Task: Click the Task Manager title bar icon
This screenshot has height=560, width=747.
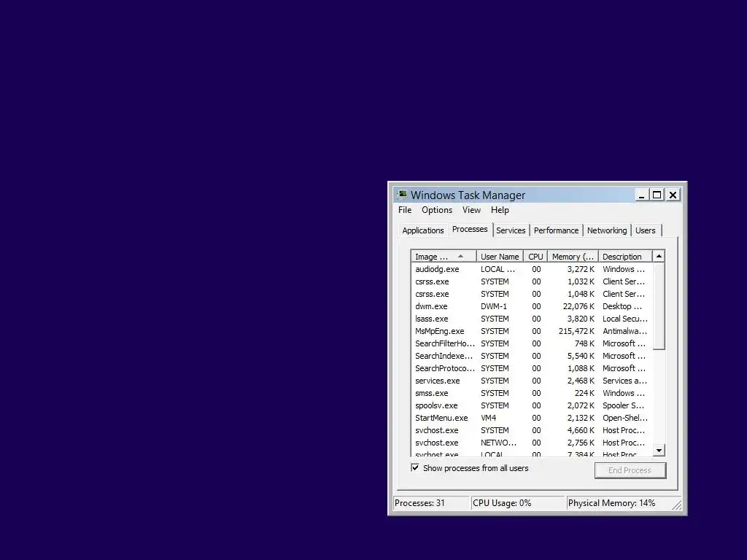Action: 403,195
